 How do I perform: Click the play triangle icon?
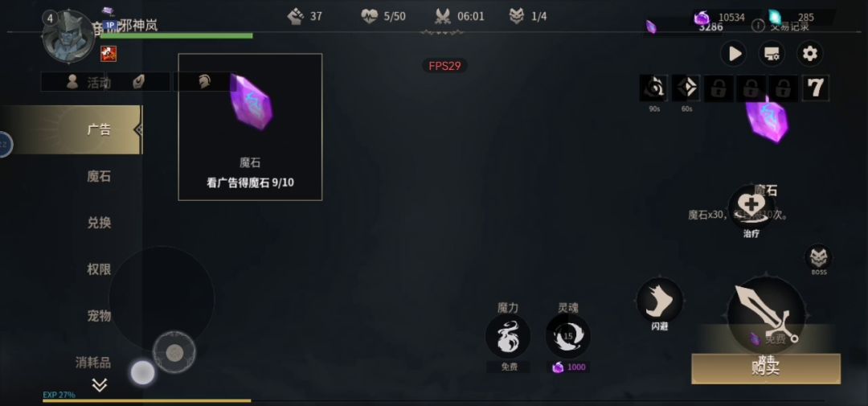click(734, 54)
